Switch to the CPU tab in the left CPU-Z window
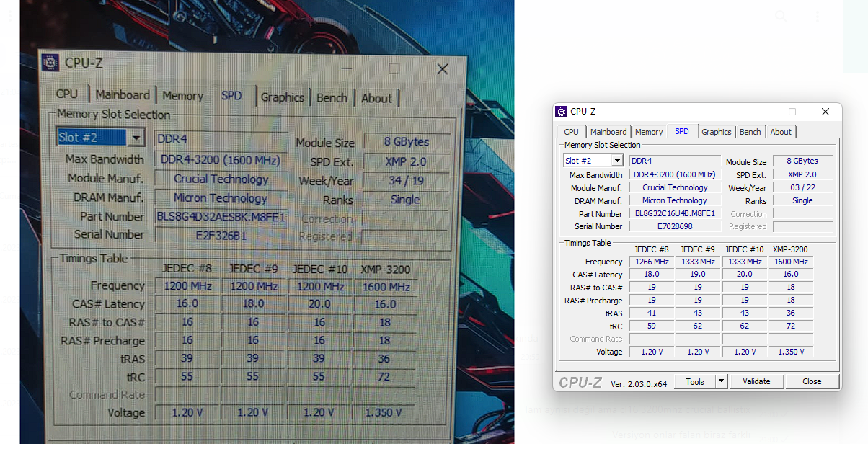868x467 pixels. click(67, 94)
